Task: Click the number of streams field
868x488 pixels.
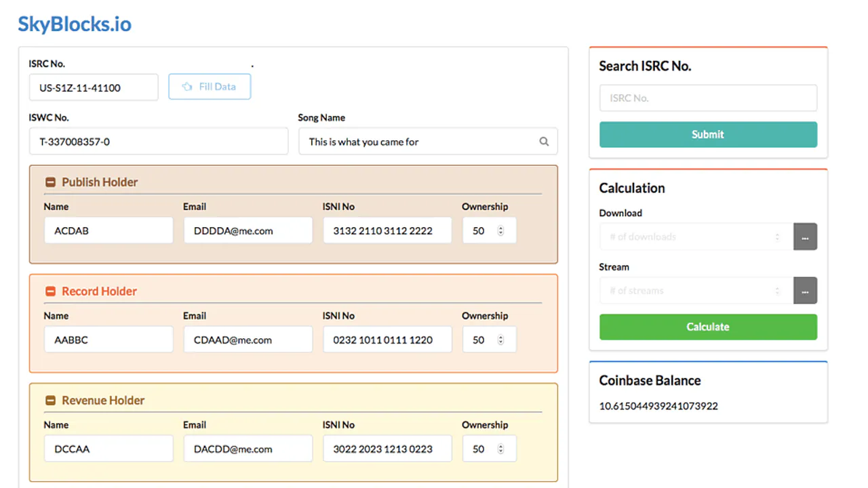Action: (x=696, y=291)
